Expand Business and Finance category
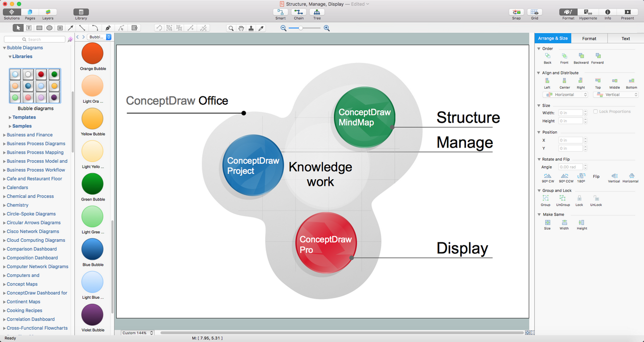644x342 pixels. point(5,135)
